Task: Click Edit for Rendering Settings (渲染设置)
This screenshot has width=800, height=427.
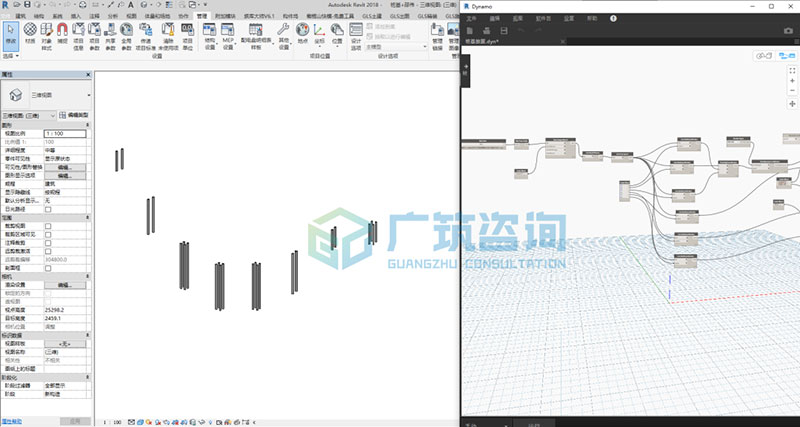Action: tap(65, 285)
